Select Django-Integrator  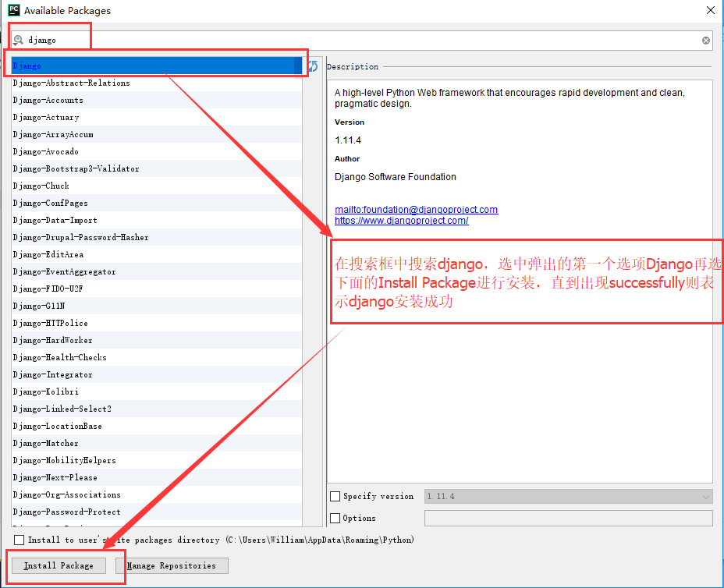pos(157,375)
